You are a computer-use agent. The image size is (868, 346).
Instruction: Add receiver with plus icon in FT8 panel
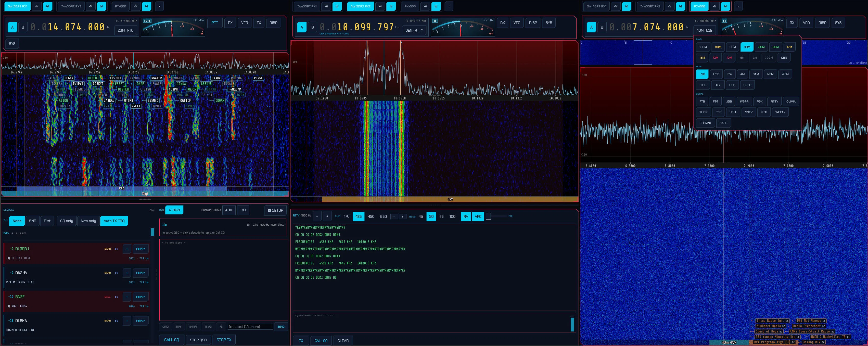[x=159, y=6]
